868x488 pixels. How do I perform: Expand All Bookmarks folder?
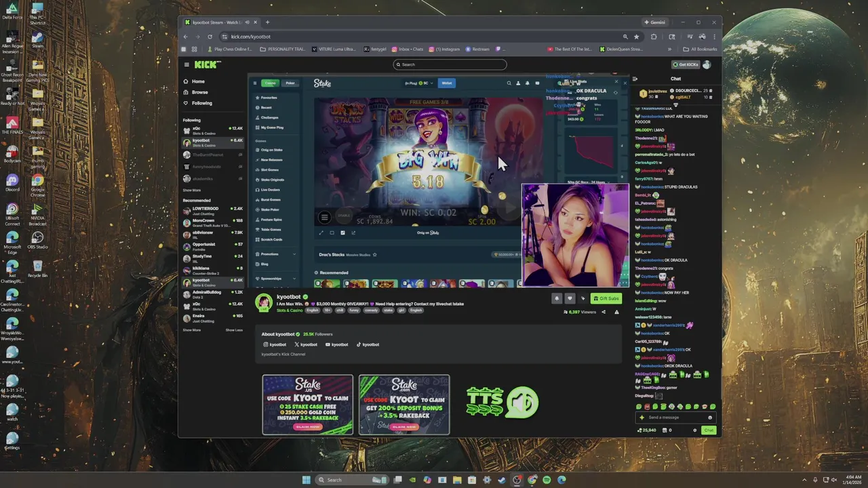(x=701, y=49)
